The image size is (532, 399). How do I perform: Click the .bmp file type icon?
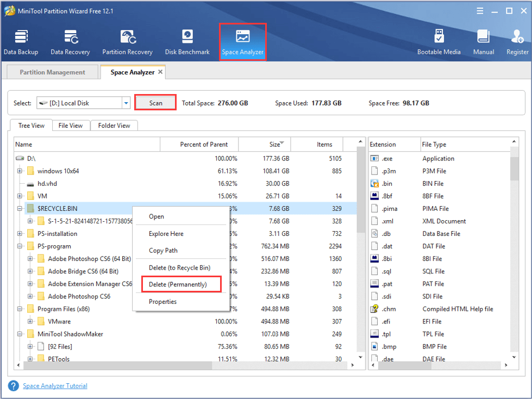[x=374, y=347]
